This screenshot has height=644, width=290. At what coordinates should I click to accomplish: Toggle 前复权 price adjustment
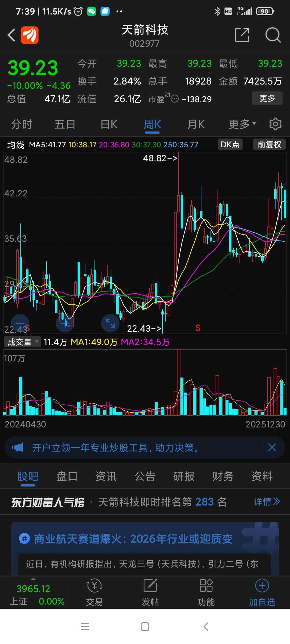(269, 144)
